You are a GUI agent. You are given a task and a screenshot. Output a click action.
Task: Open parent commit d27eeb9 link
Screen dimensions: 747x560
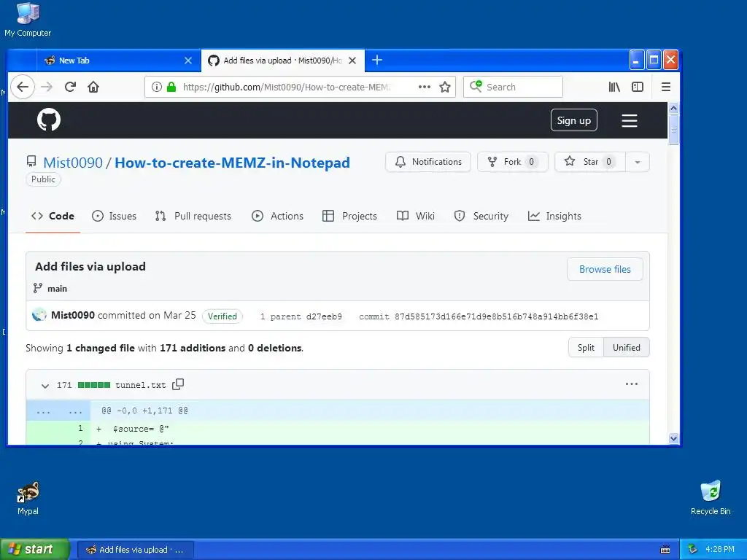[324, 316]
